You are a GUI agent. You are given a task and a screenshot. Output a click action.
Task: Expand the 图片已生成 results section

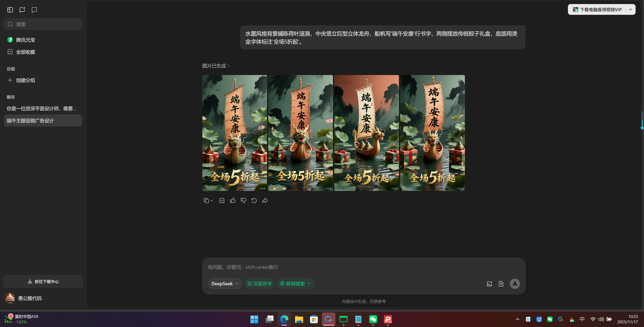pos(215,65)
